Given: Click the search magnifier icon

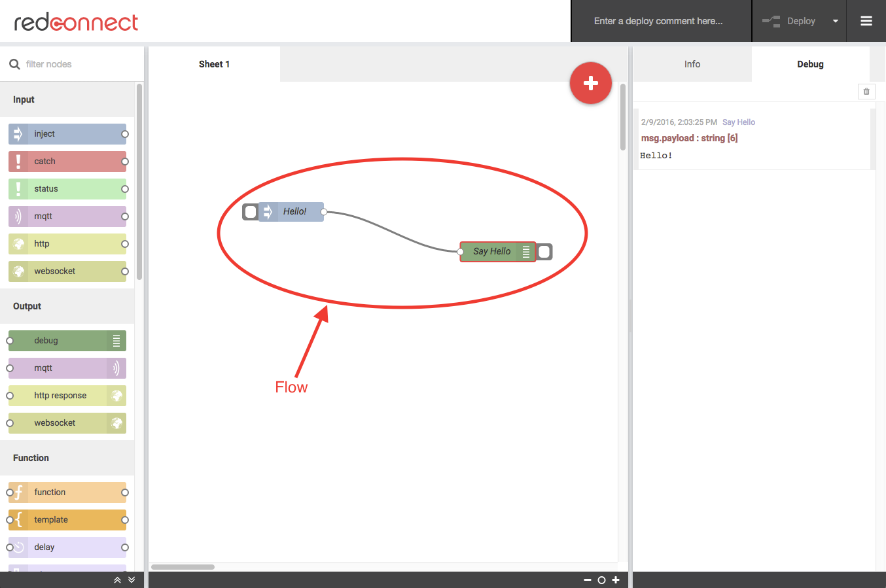Looking at the screenshot, I should [14, 64].
